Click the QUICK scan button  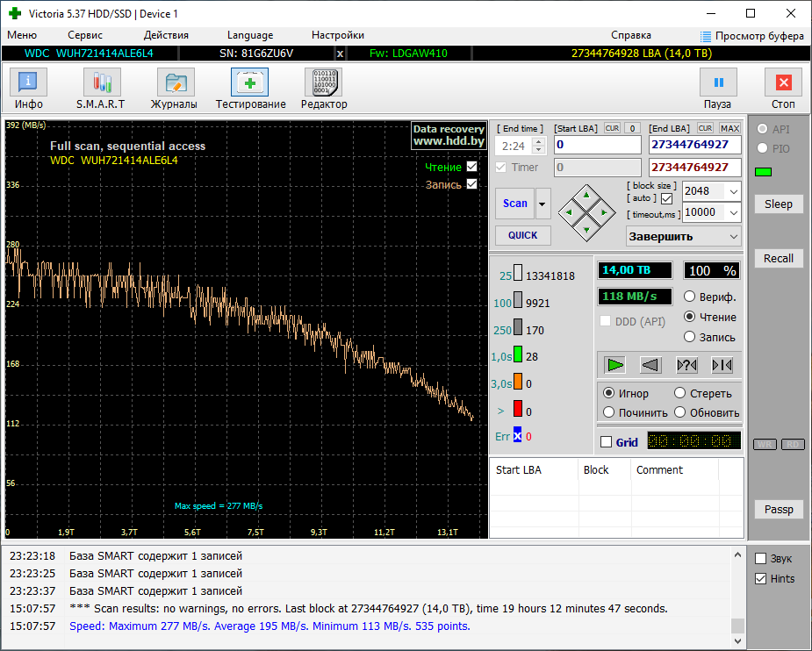click(522, 235)
